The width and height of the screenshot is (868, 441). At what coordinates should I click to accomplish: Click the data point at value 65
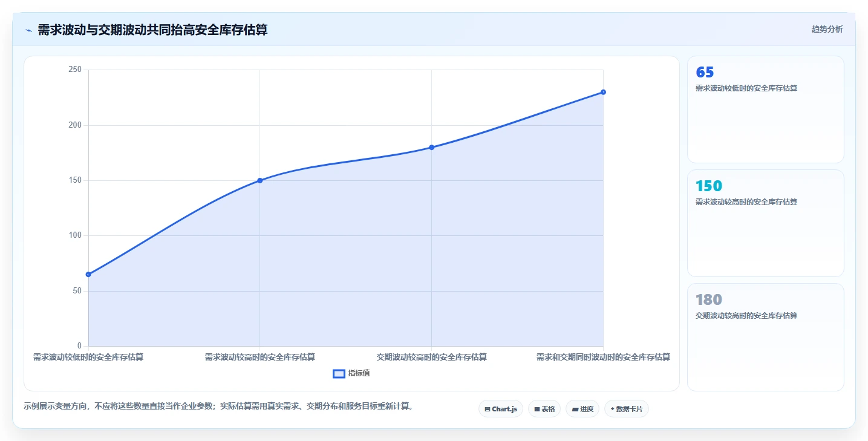pos(88,275)
